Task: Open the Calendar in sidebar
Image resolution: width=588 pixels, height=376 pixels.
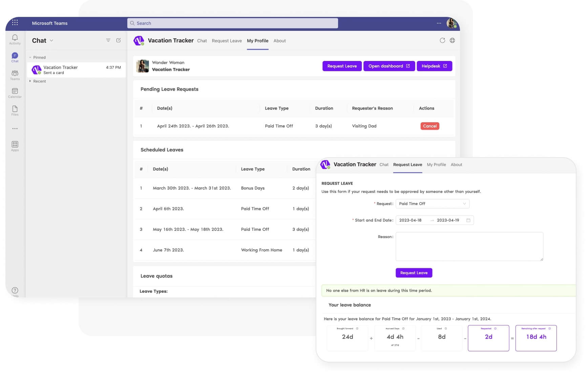Action: pyautogui.click(x=15, y=93)
